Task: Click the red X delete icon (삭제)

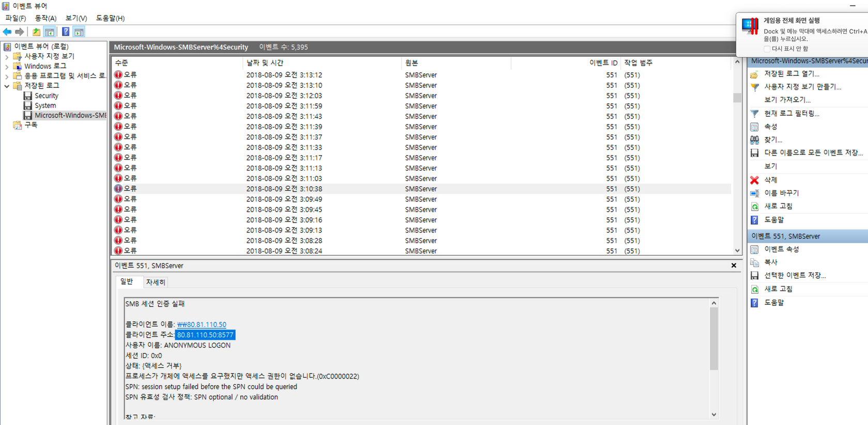Action: click(754, 180)
